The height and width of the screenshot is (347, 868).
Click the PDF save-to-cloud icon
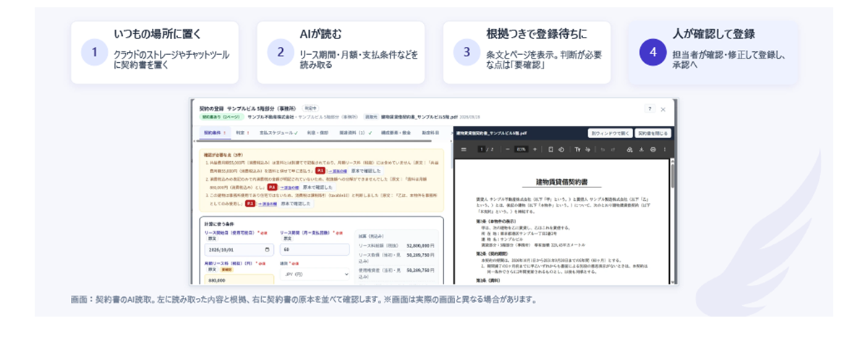click(x=629, y=150)
